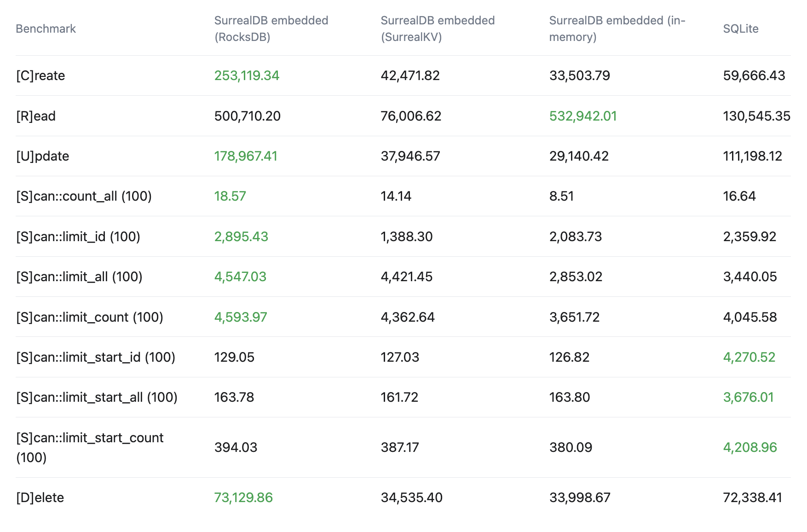Screen dimensions: 807x532
Task: Select the value 8.51
Action: coord(561,196)
